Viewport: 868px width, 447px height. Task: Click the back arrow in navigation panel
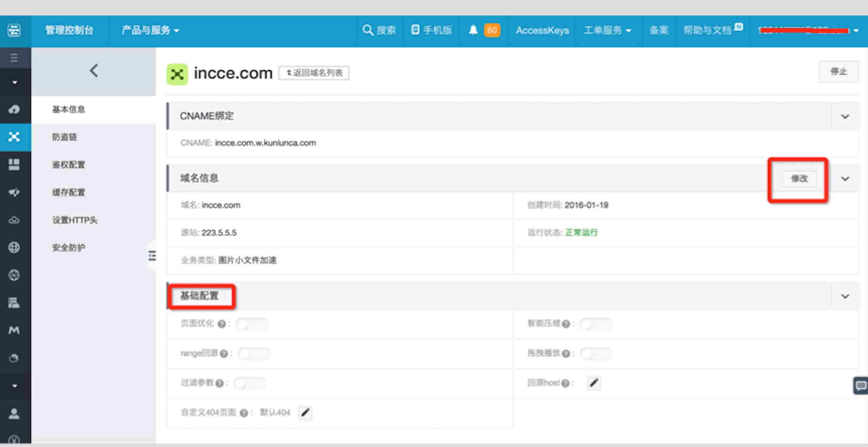pos(94,71)
